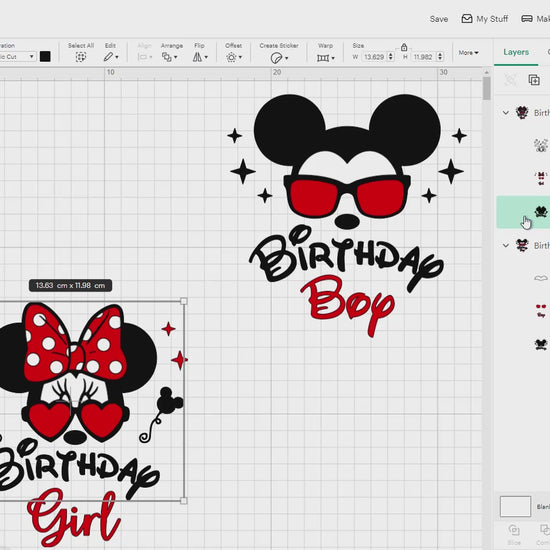This screenshot has height=550, width=550.
Task: Click the Height stepper arrows
Action: pyautogui.click(x=440, y=57)
